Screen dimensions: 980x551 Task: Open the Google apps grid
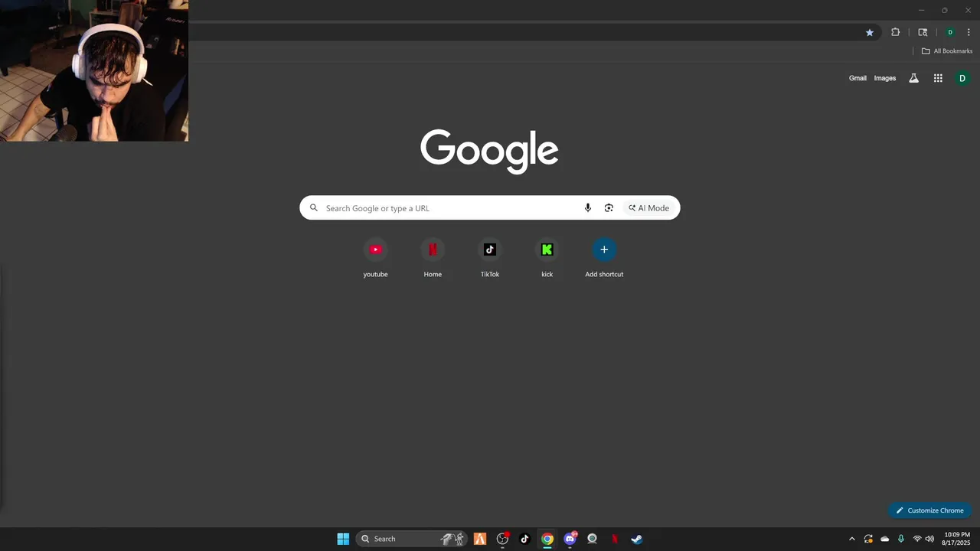pos(938,78)
